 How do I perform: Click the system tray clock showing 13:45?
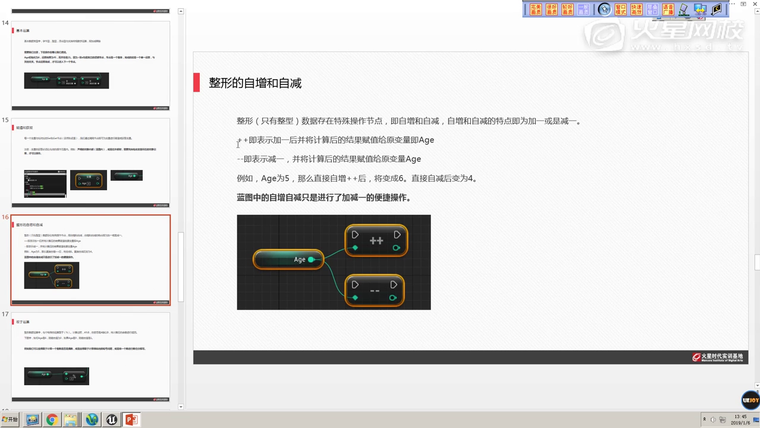[x=739, y=419]
